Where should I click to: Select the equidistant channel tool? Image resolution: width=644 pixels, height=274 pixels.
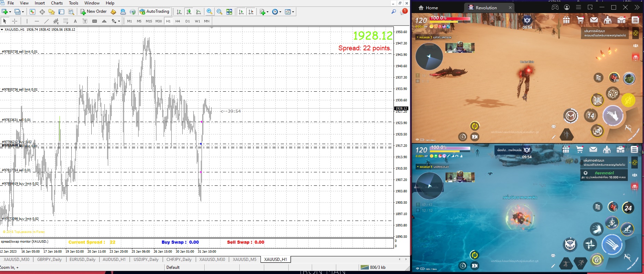tap(56, 21)
